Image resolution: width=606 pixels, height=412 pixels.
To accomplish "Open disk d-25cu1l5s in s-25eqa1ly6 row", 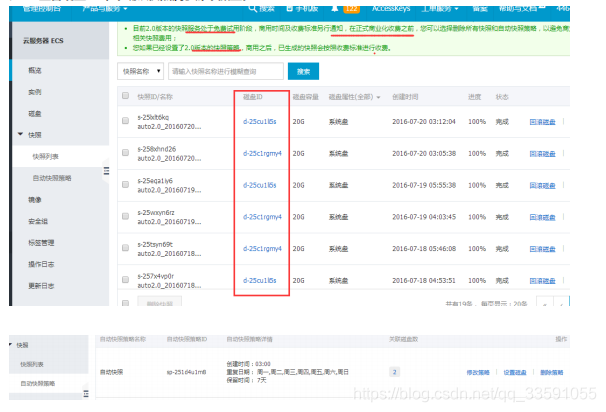I will (x=260, y=185).
